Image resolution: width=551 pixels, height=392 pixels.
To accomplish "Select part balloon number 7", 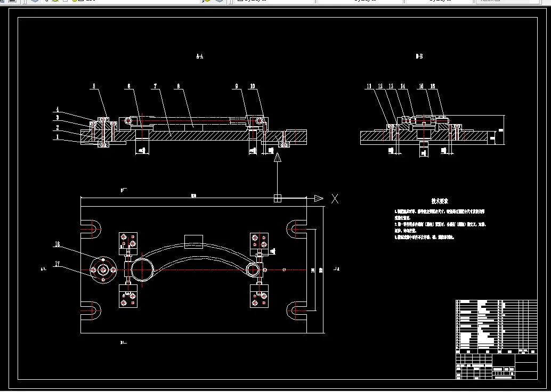I will click(x=155, y=86).
